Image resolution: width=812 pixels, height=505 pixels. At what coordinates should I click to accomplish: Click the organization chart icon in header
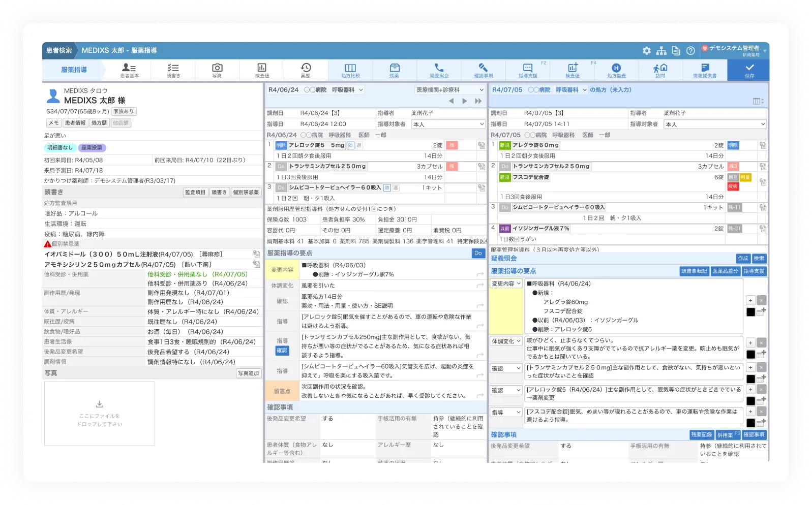(661, 51)
